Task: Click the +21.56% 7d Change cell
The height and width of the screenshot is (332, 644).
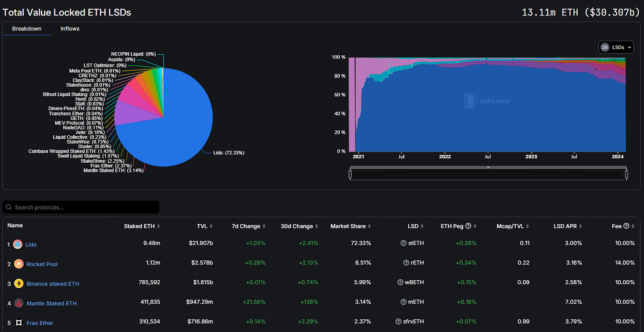Action: (254, 303)
